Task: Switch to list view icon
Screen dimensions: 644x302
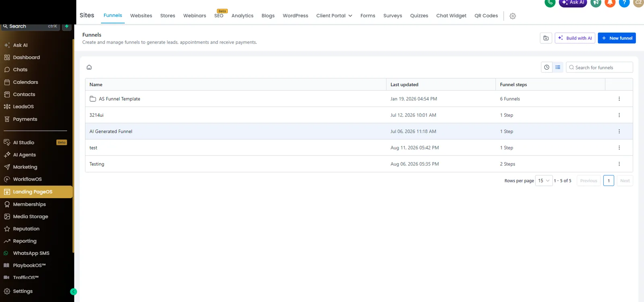Action: [558, 67]
